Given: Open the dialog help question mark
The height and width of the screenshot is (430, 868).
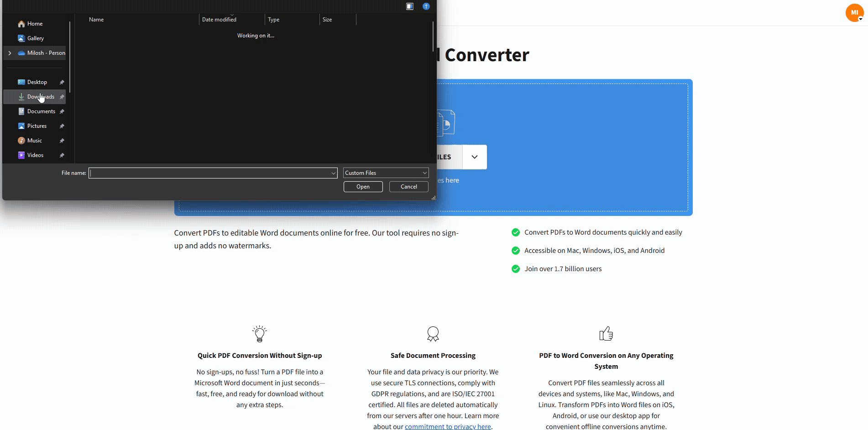Looking at the screenshot, I should [x=426, y=6].
